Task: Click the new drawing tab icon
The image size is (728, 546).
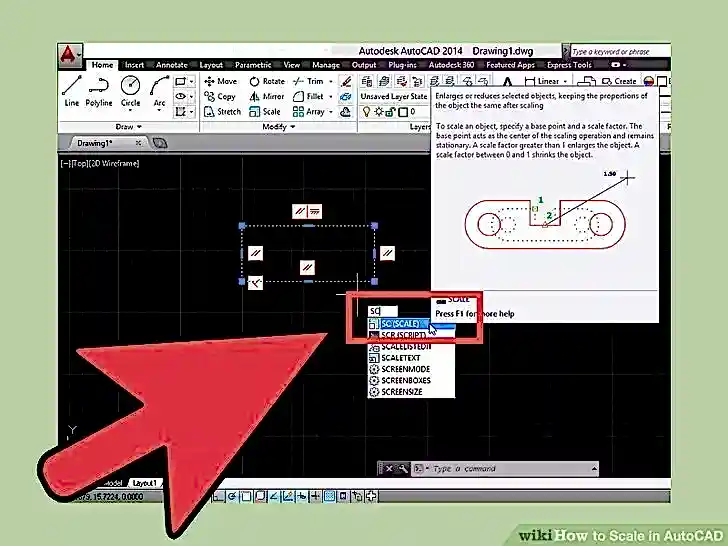Action: pos(159,143)
